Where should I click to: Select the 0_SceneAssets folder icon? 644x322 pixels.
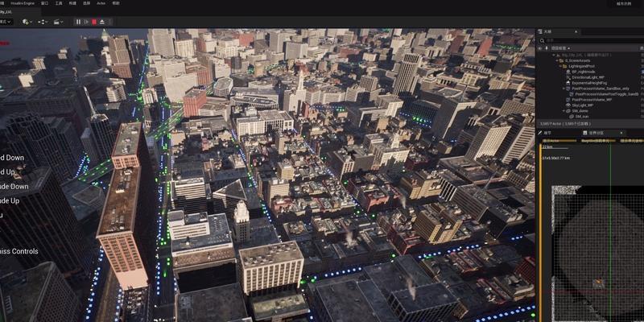coord(561,61)
